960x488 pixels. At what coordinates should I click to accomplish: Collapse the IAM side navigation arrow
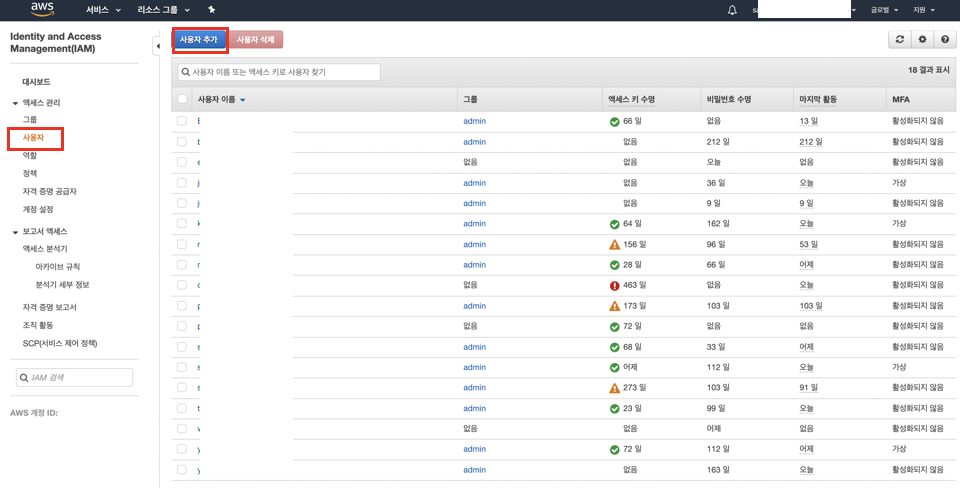[x=157, y=46]
